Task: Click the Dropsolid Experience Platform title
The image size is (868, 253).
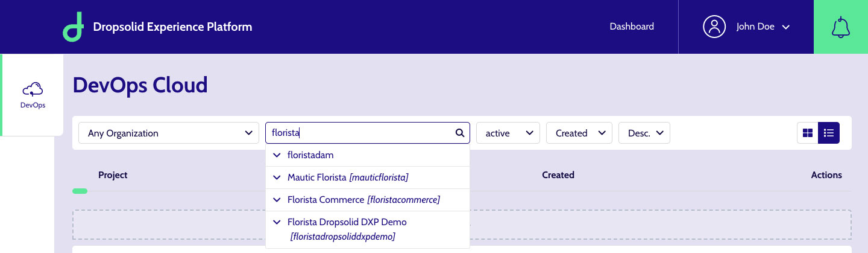Action: (x=172, y=27)
